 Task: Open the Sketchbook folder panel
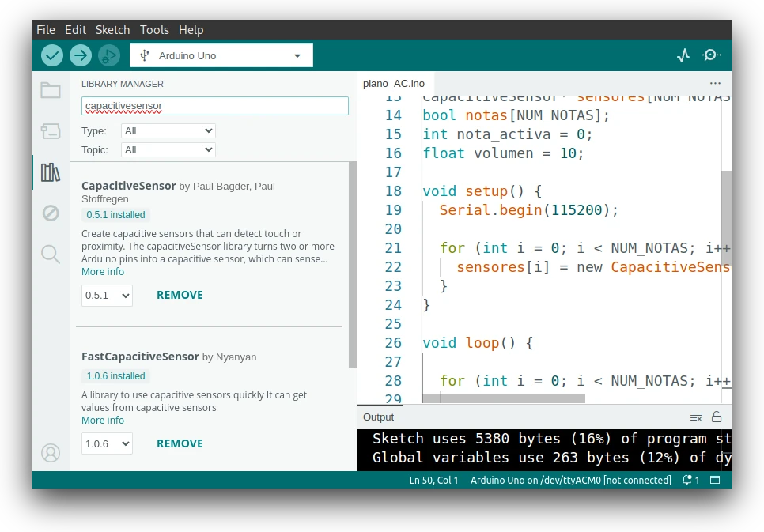tap(51, 90)
